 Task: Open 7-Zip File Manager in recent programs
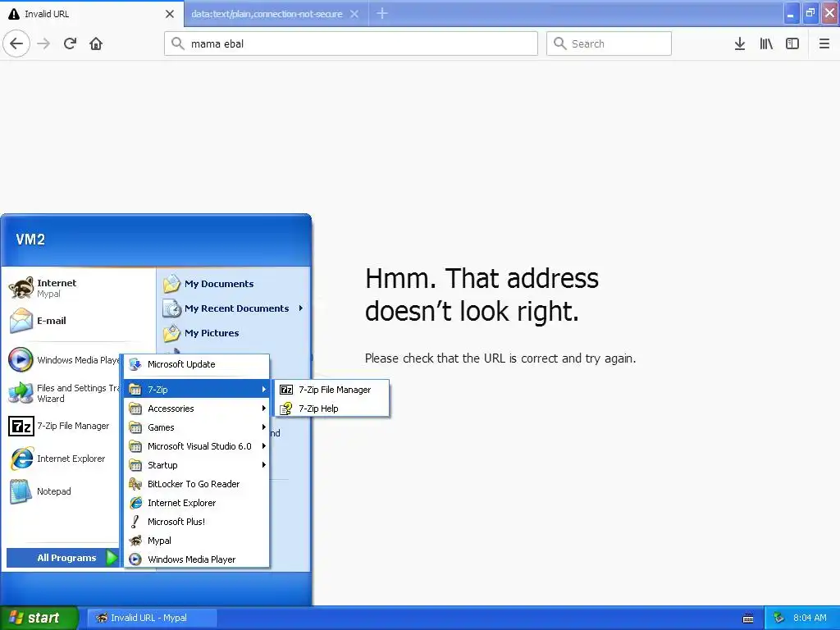(63, 426)
